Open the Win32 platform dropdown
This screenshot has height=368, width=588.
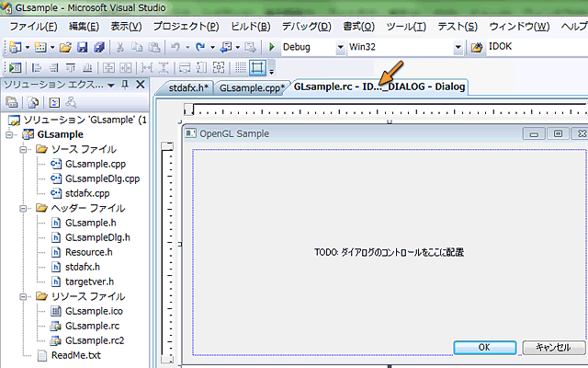458,47
